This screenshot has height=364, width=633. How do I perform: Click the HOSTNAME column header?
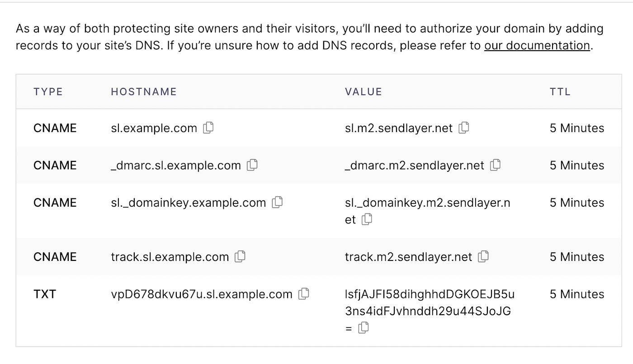click(x=143, y=92)
